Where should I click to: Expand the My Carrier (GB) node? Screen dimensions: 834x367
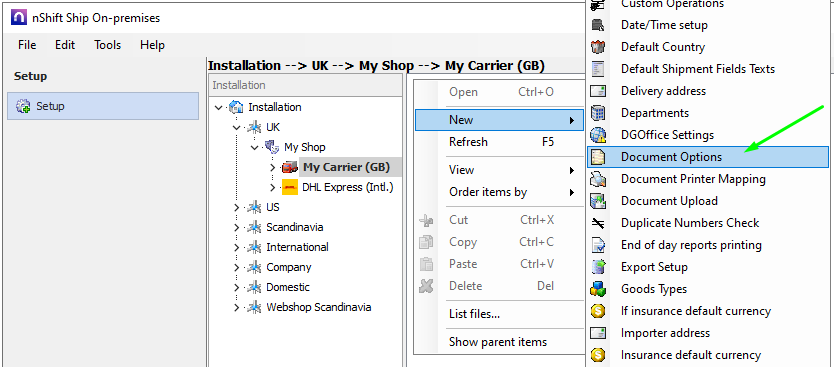[x=273, y=168]
